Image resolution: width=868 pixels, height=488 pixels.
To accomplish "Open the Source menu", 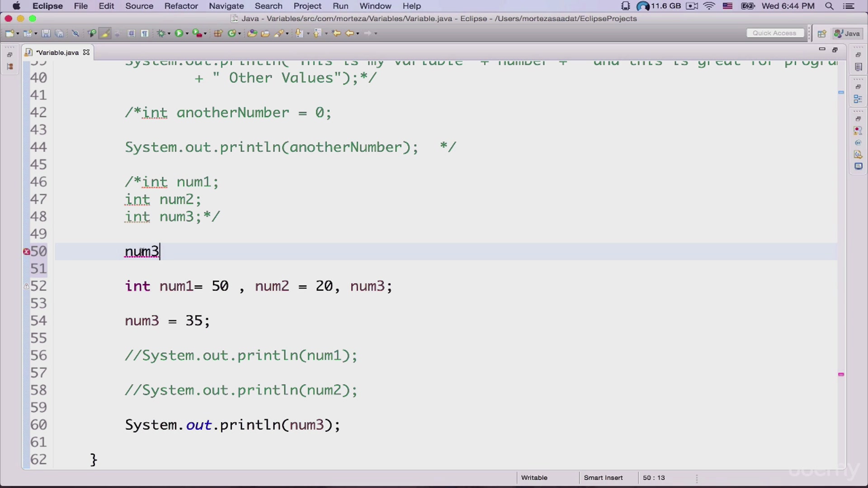I will (139, 6).
